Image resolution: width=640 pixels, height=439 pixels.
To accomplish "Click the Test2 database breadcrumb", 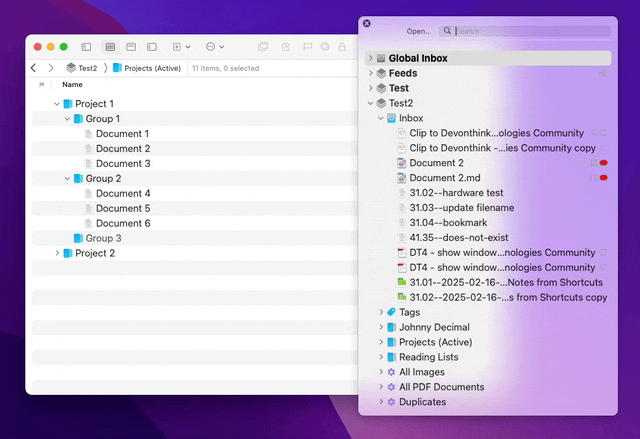I will pyautogui.click(x=82, y=68).
